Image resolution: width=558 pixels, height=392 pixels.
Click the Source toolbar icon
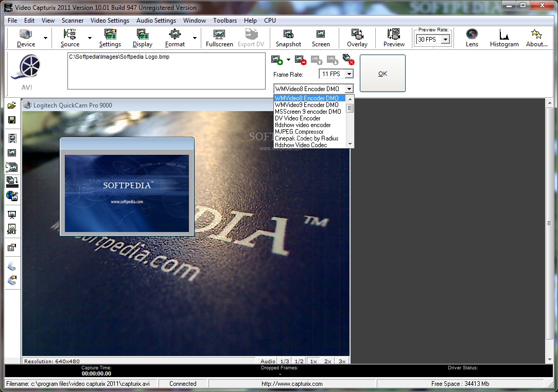70,38
